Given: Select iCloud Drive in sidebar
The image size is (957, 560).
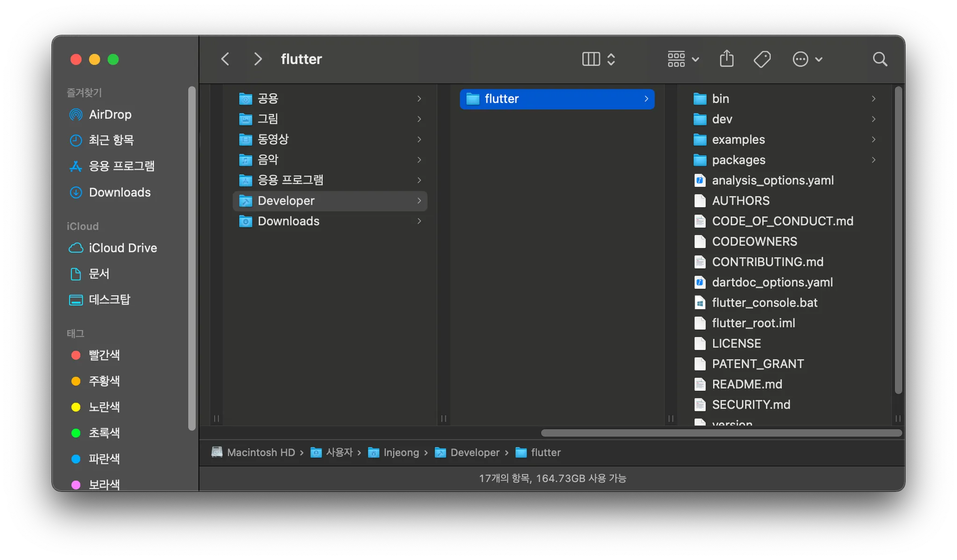Looking at the screenshot, I should click(x=122, y=248).
